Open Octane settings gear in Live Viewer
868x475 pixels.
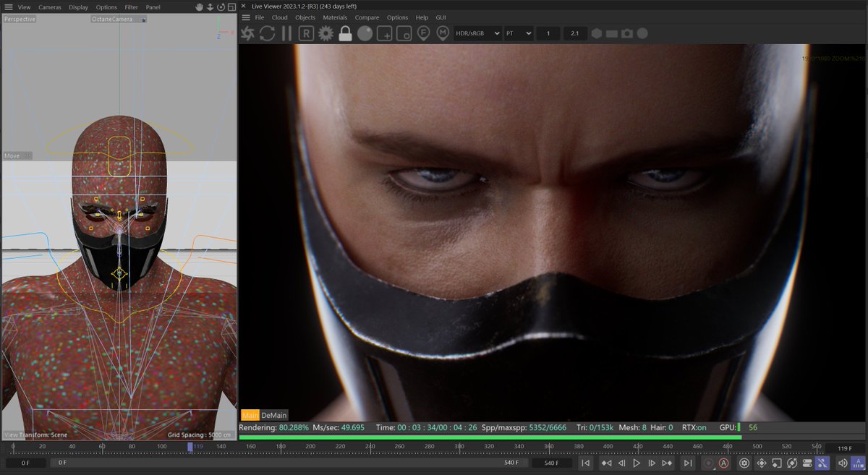(326, 33)
